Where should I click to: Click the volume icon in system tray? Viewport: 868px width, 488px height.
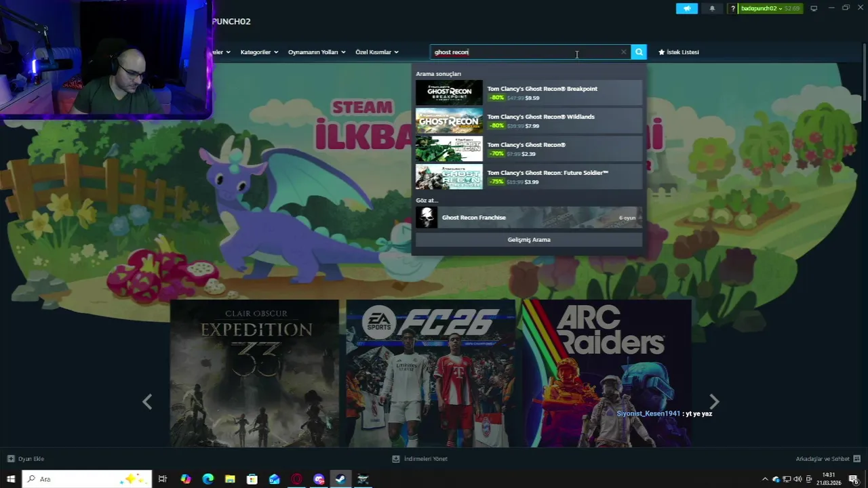pos(797,479)
